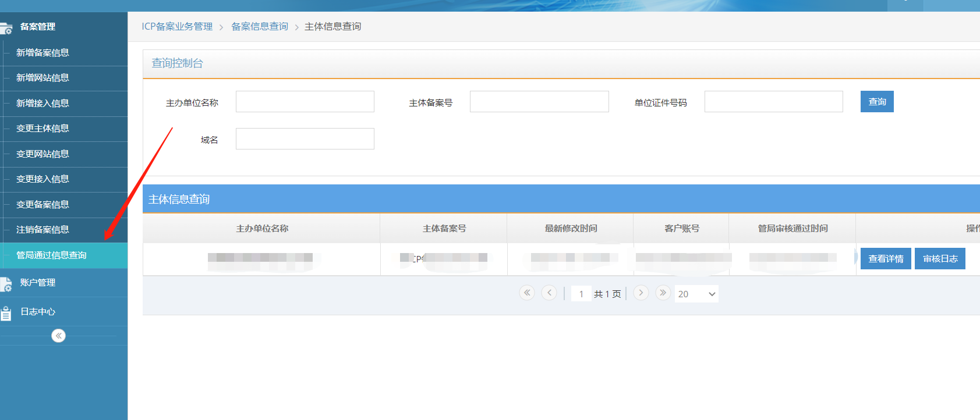The height and width of the screenshot is (420, 980).
Task: Open 变更网站信息 in the sidebar
Action: coord(43,154)
